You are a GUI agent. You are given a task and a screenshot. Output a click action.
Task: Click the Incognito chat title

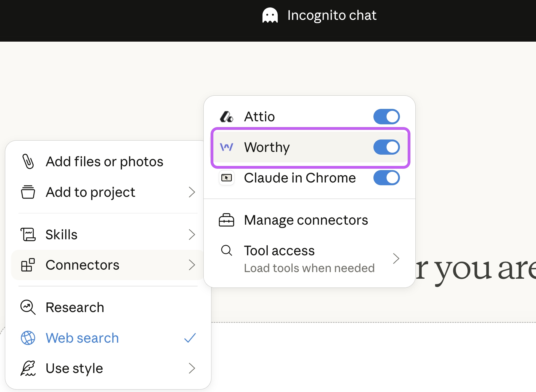click(x=332, y=15)
